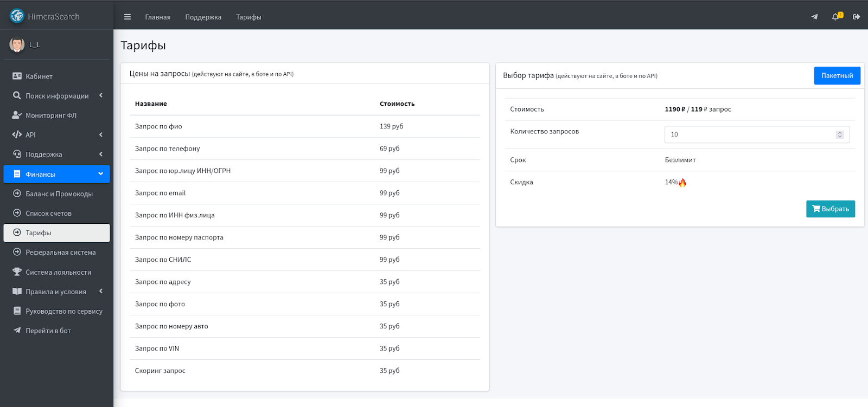868x407 pixels.
Task: Open Система лояльности trophy item
Action: (58, 272)
